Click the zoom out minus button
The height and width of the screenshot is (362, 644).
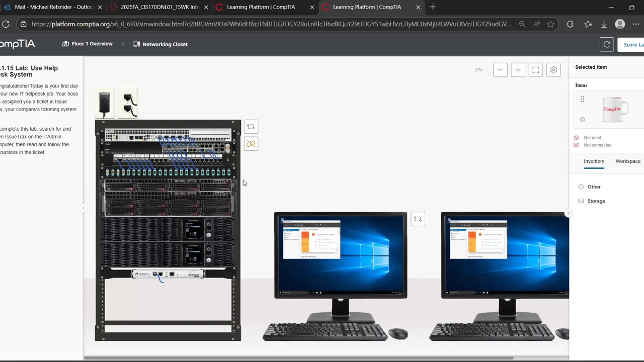click(x=500, y=70)
